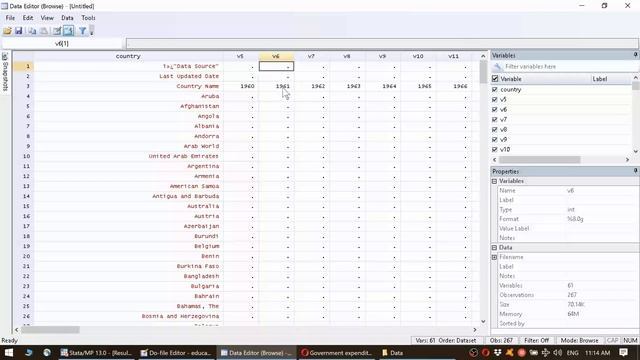The image size is (640, 360).
Task: Click the Copy toolbar icon
Action: pos(32,31)
